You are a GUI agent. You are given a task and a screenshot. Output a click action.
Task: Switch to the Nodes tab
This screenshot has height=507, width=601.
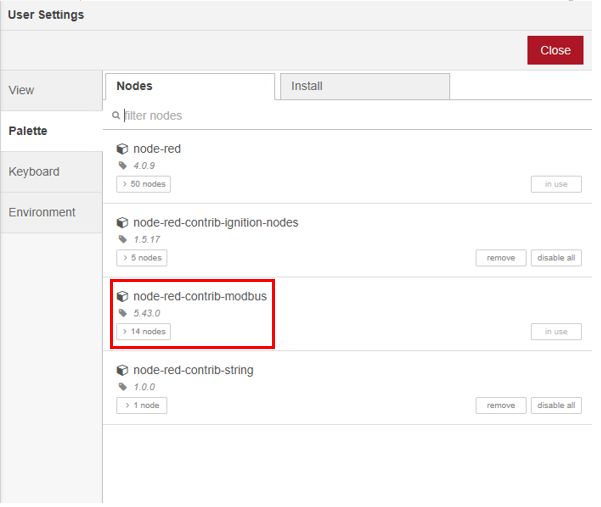[190, 86]
